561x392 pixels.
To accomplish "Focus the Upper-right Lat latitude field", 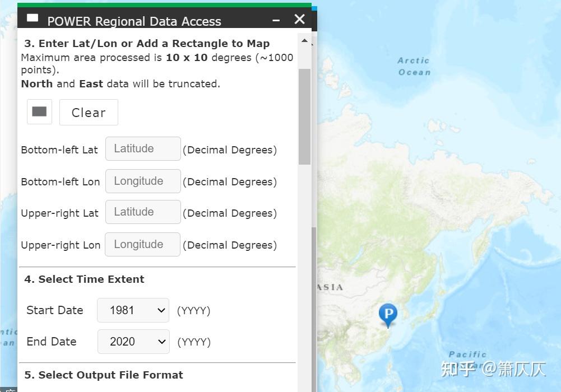I will point(143,212).
